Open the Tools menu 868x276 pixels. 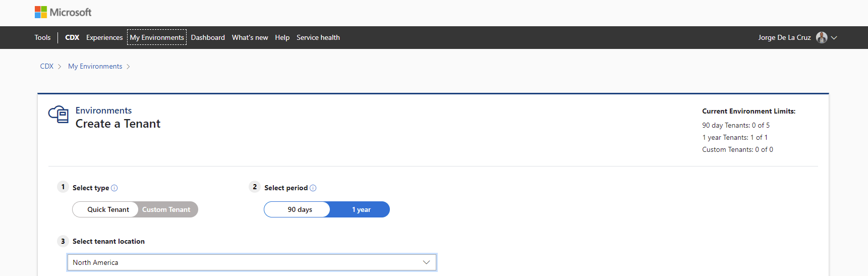coord(42,37)
